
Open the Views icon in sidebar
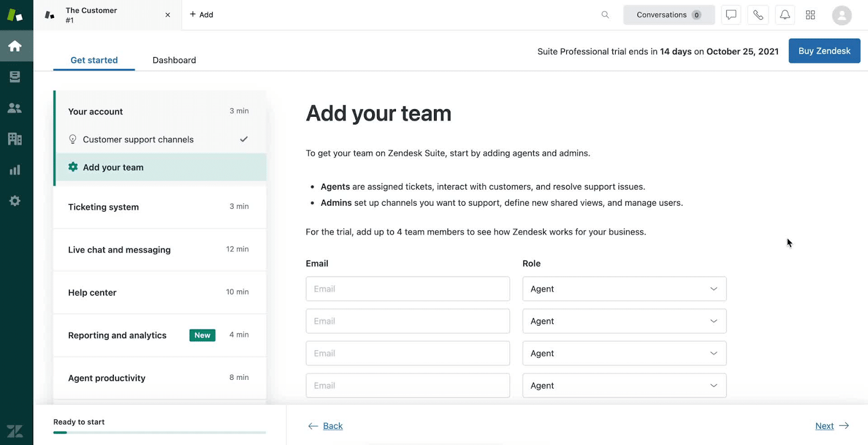pyautogui.click(x=15, y=77)
